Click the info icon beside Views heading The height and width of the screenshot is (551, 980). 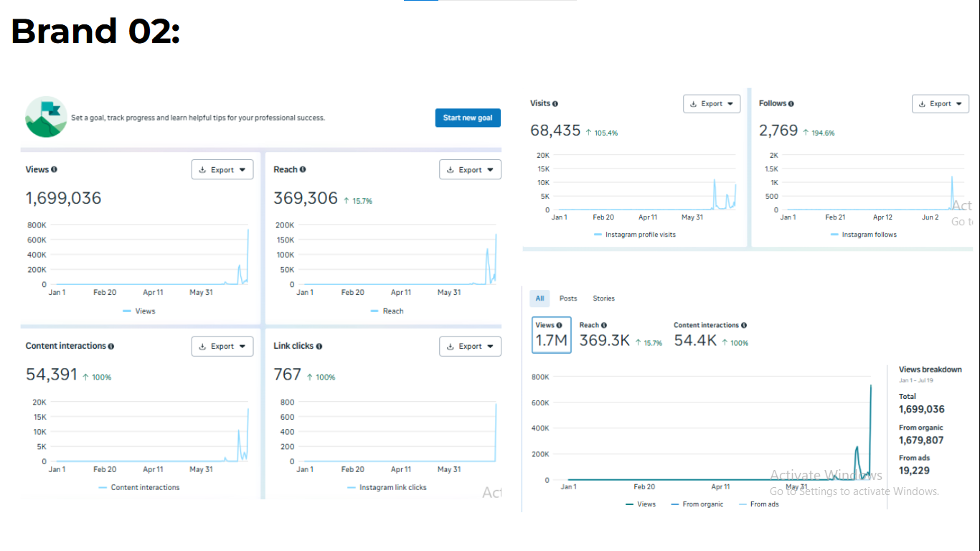pos(54,170)
